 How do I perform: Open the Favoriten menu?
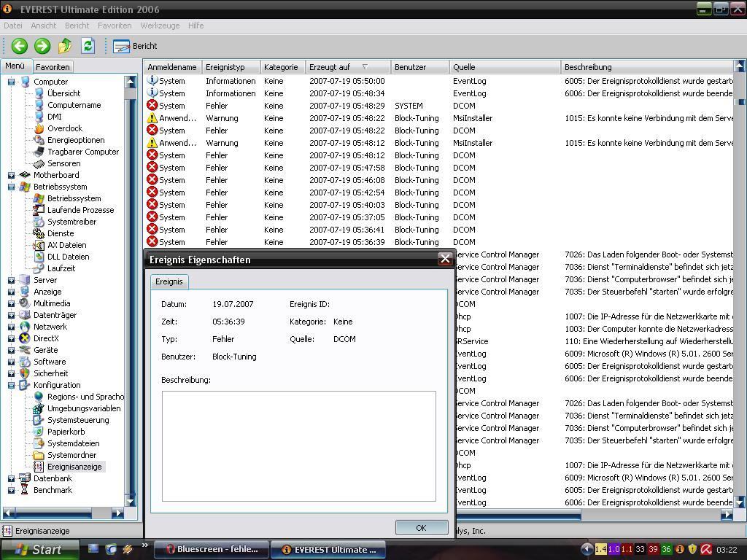click(115, 26)
